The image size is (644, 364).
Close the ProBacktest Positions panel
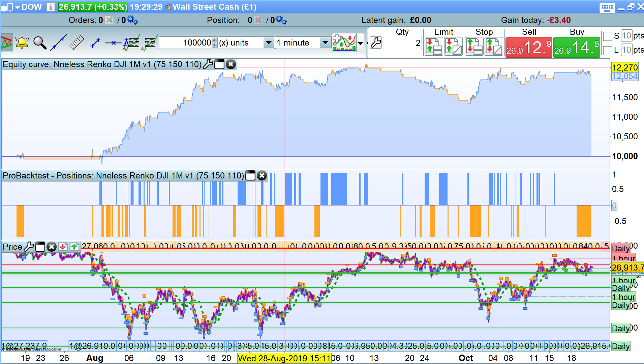tap(262, 175)
